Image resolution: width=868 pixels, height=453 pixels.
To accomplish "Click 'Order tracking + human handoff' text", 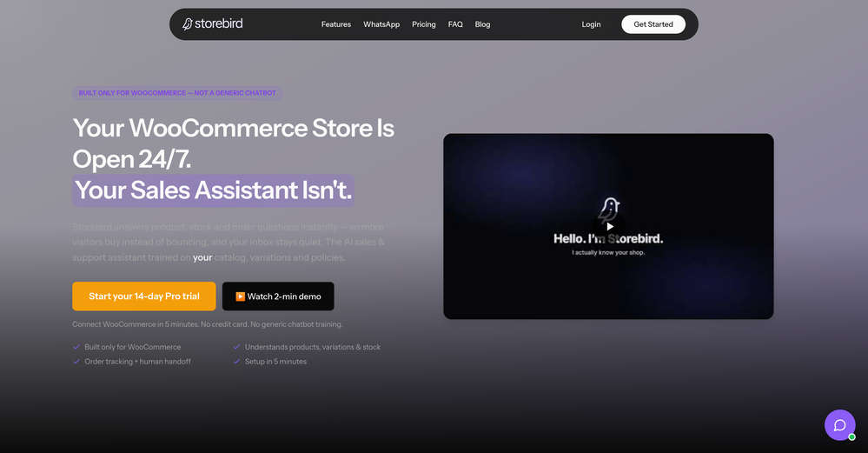I will coord(137,362).
